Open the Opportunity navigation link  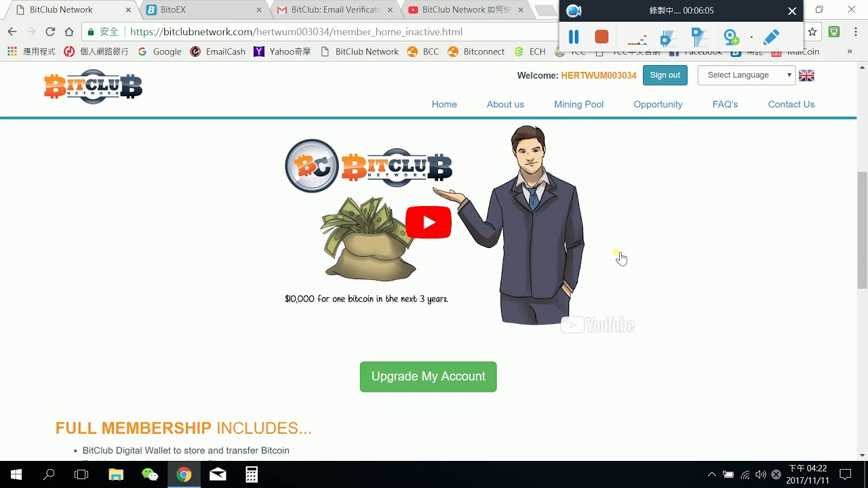coord(658,104)
